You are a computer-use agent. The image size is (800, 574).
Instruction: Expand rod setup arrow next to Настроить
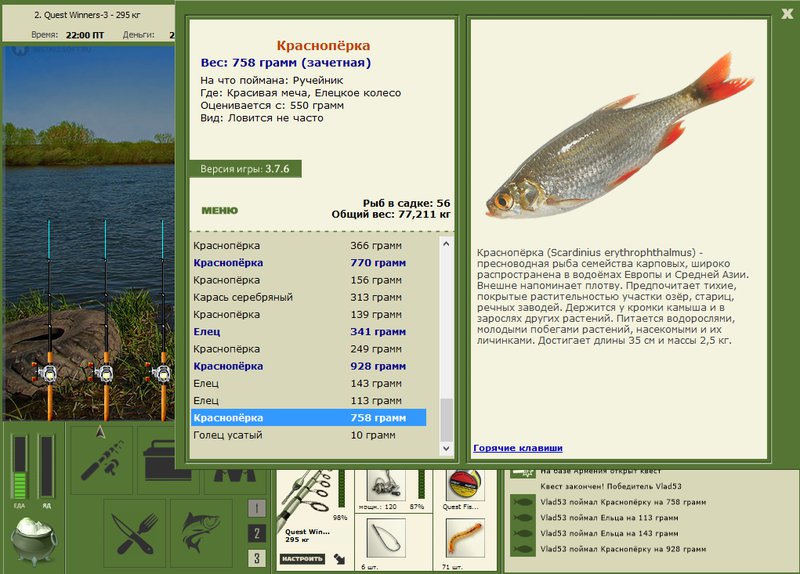pyautogui.click(x=339, y=559)
